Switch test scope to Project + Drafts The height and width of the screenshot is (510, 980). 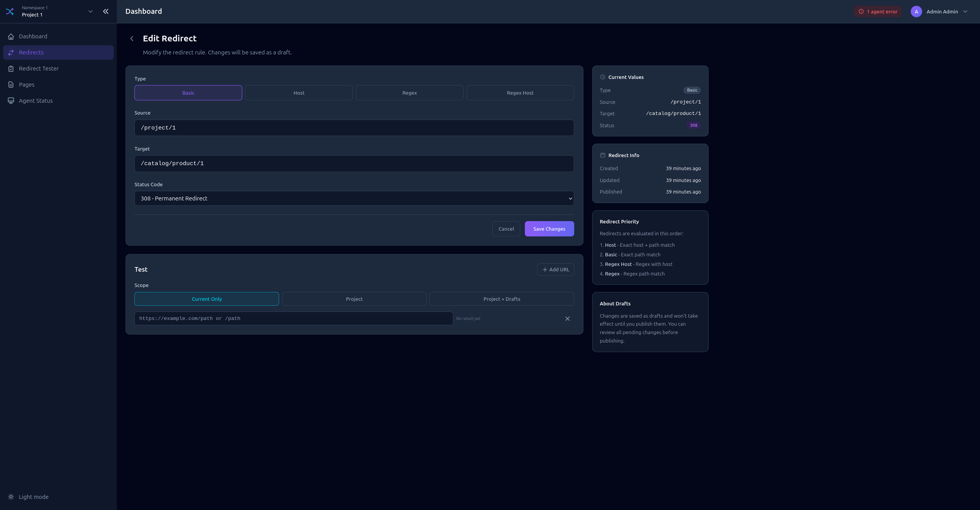[x=501, y=299]
